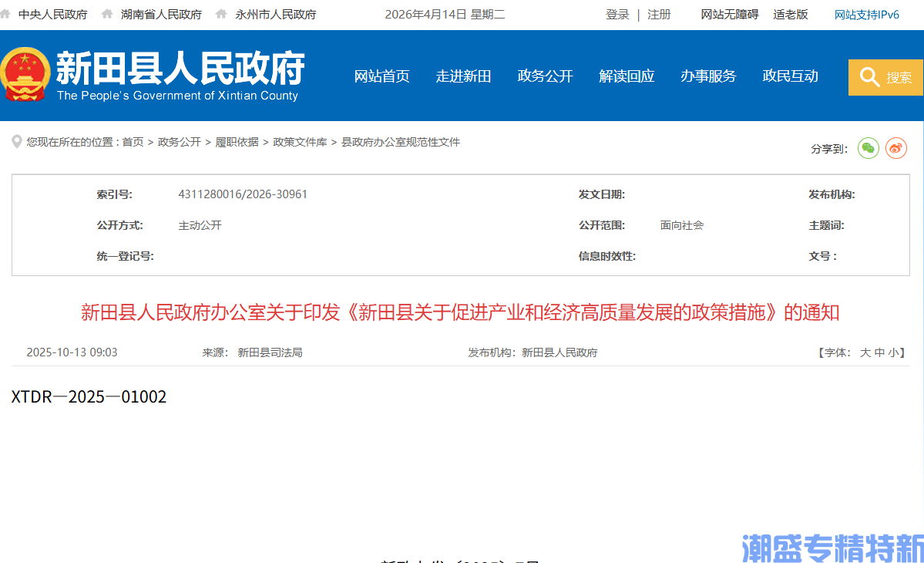
Task: Log in via the 登录 link
Action: point(617,14)
